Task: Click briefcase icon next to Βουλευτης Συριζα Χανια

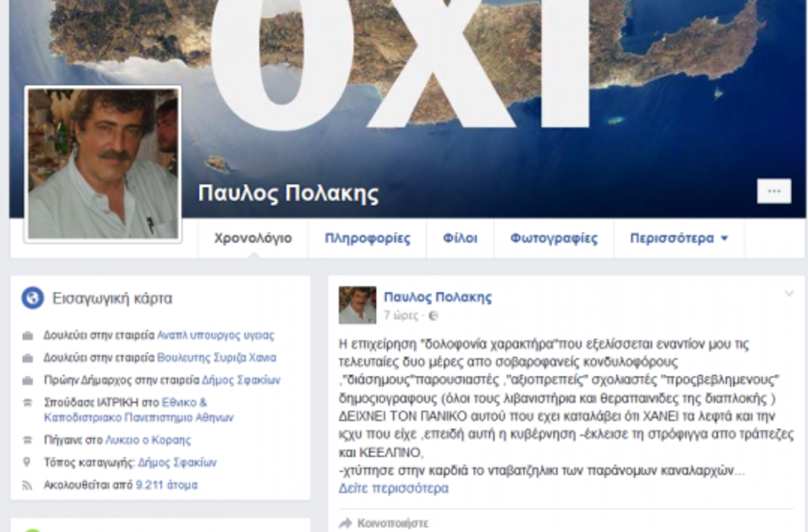Action: [28, 358]
